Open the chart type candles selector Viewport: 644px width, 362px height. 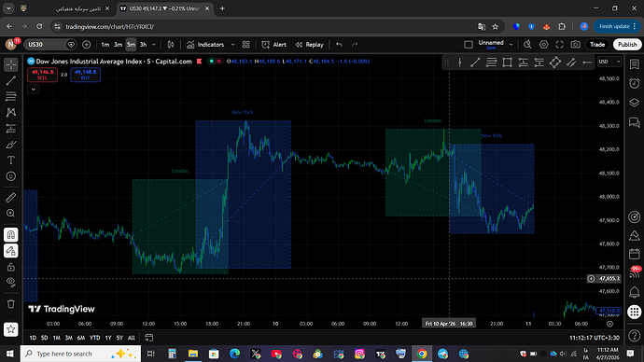coord(171,45)
